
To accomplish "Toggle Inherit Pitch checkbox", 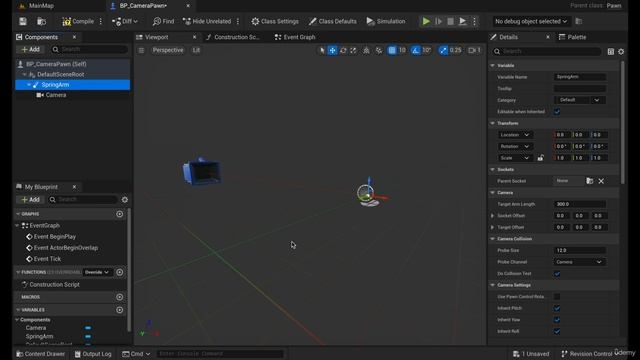I will click(x=557, y=308).
